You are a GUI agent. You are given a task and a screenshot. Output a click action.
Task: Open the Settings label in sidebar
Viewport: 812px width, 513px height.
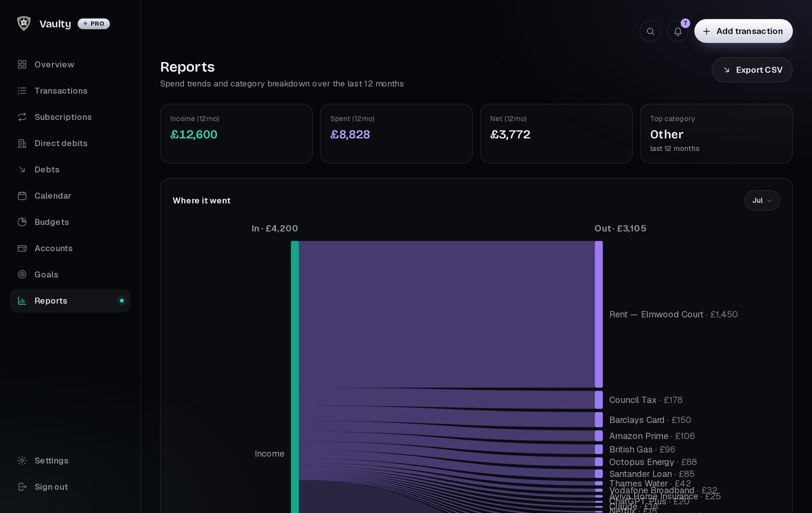pos(52,461)
